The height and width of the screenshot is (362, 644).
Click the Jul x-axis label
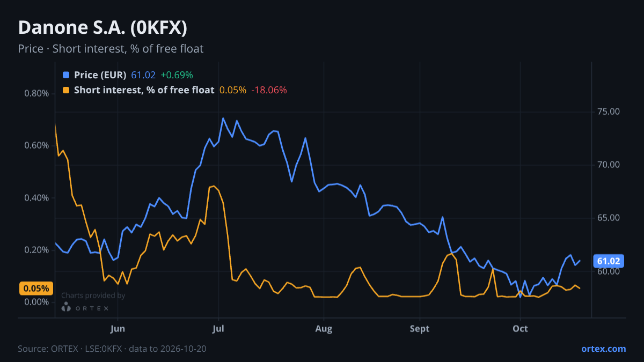point(218,328)
